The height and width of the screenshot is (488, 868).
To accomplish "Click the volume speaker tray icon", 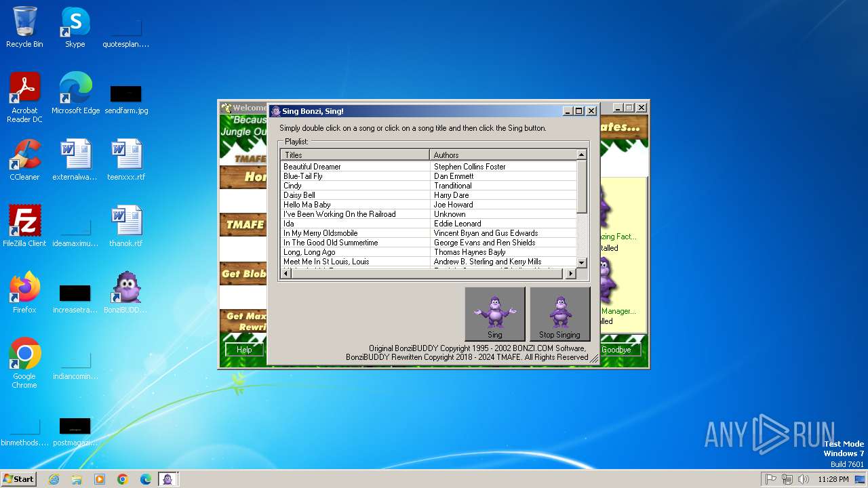I will tap(804, 479).
